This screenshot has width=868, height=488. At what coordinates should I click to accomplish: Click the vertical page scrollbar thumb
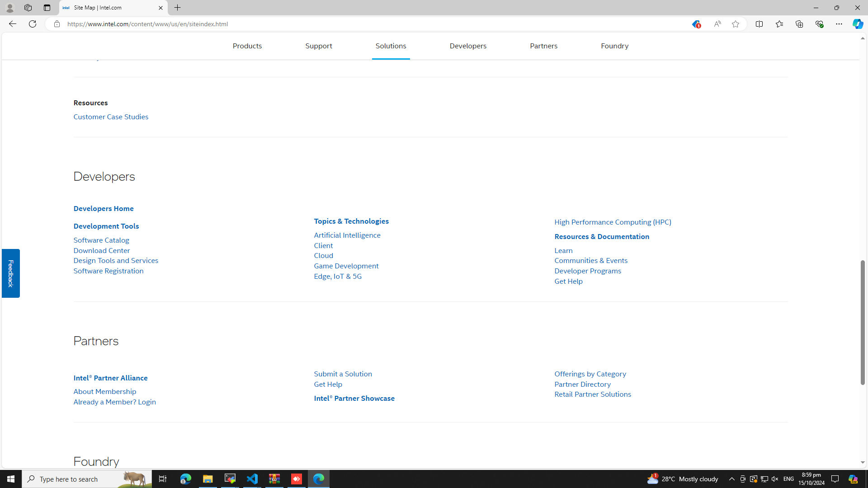point(862,322)
